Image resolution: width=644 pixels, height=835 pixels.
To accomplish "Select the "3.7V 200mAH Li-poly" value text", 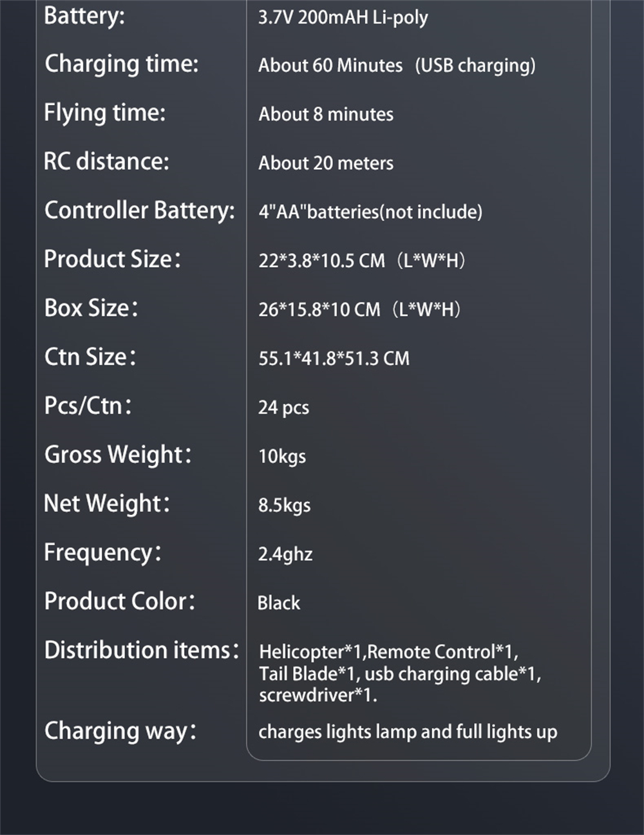I will point(343,17).
